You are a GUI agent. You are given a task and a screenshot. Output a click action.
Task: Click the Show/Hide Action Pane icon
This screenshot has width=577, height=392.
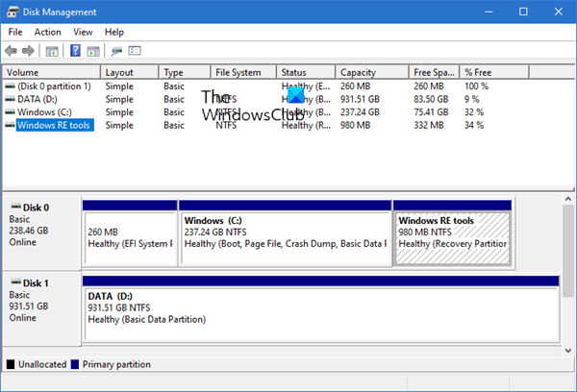pos(93,50)
